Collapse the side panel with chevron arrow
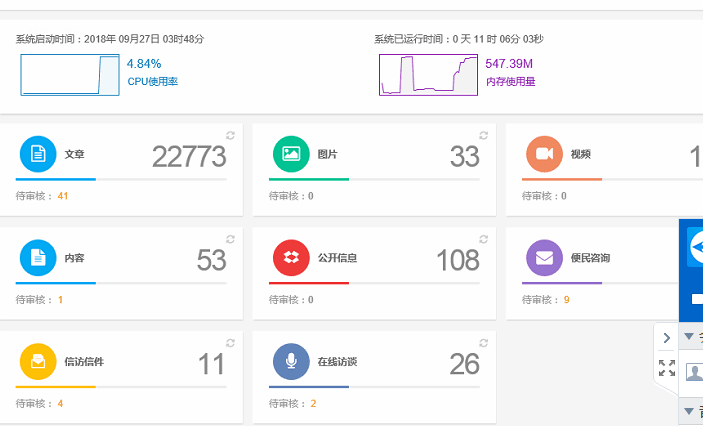The image size is (703, 426). coord(667,338)
